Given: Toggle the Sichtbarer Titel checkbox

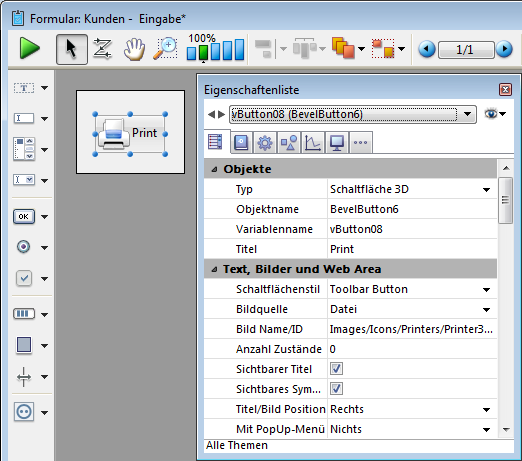Looking at the screenshot, I should [x=336, y=369].
